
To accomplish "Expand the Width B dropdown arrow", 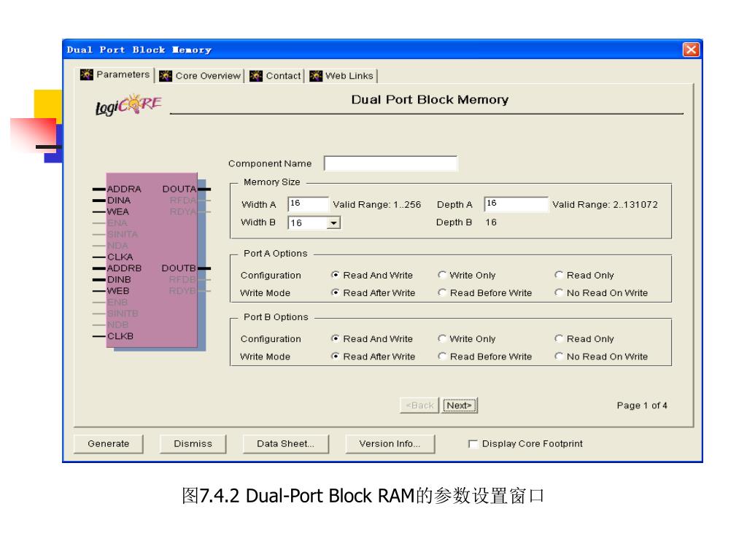I will click(x=334, y=223).
